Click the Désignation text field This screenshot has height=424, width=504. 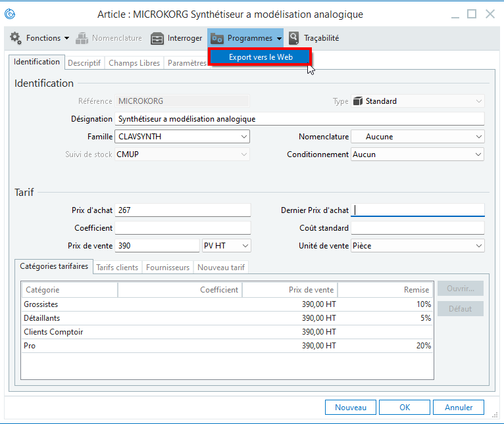[x=299, y=119]
